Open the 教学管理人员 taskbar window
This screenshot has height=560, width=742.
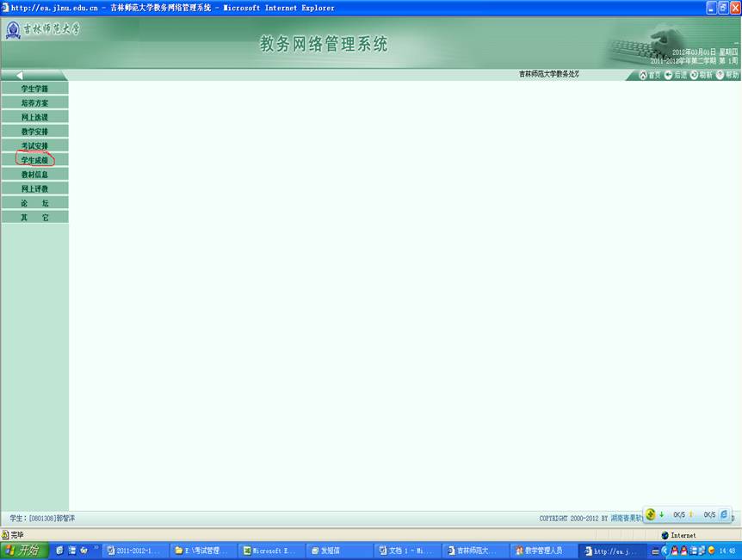[544, 551]
